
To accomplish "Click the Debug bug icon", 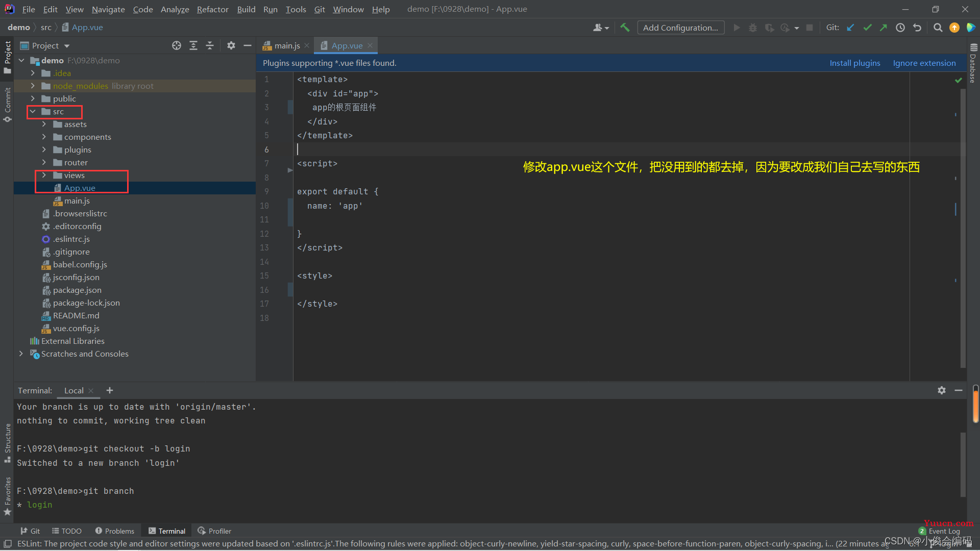I will pyautogui.click(x=752, y=28).
